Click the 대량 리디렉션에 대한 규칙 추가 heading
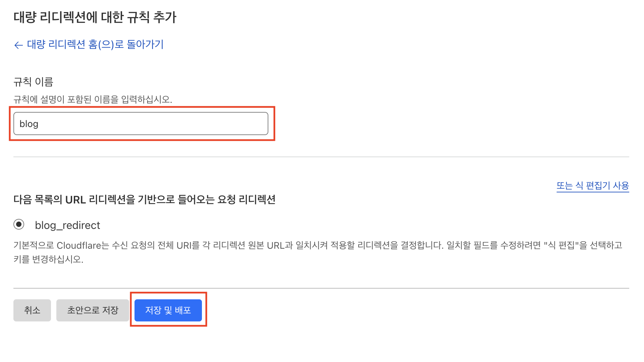This screenshot has height=362, width=644. pyautogui.click(x=95, y=17)
